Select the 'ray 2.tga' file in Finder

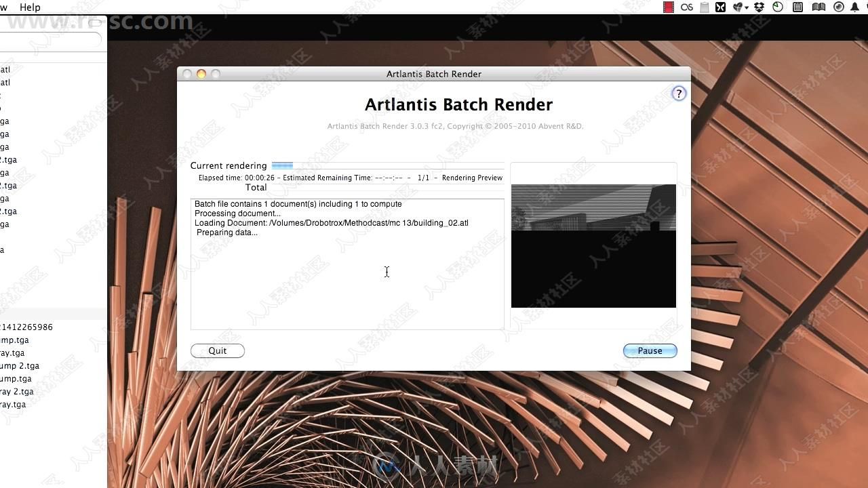(17, 391)
